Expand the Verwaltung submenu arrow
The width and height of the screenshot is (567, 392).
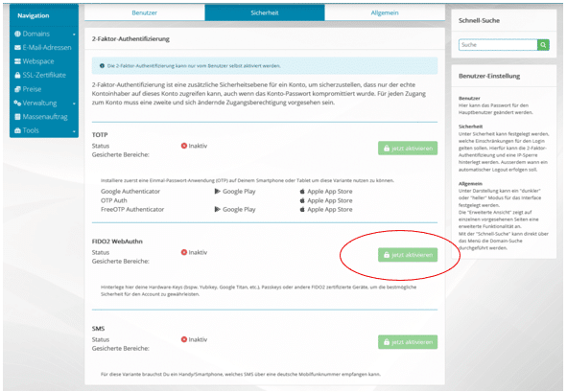tap(74, 104)
